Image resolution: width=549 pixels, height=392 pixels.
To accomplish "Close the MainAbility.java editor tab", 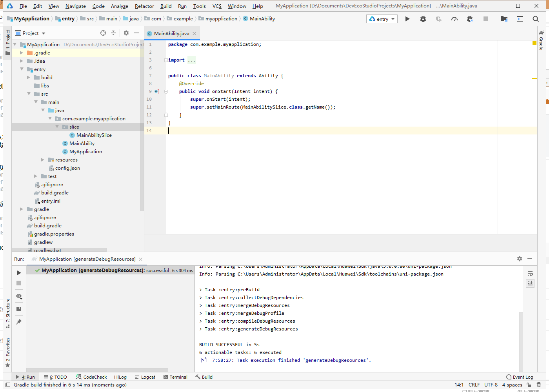I will point(194,34).
